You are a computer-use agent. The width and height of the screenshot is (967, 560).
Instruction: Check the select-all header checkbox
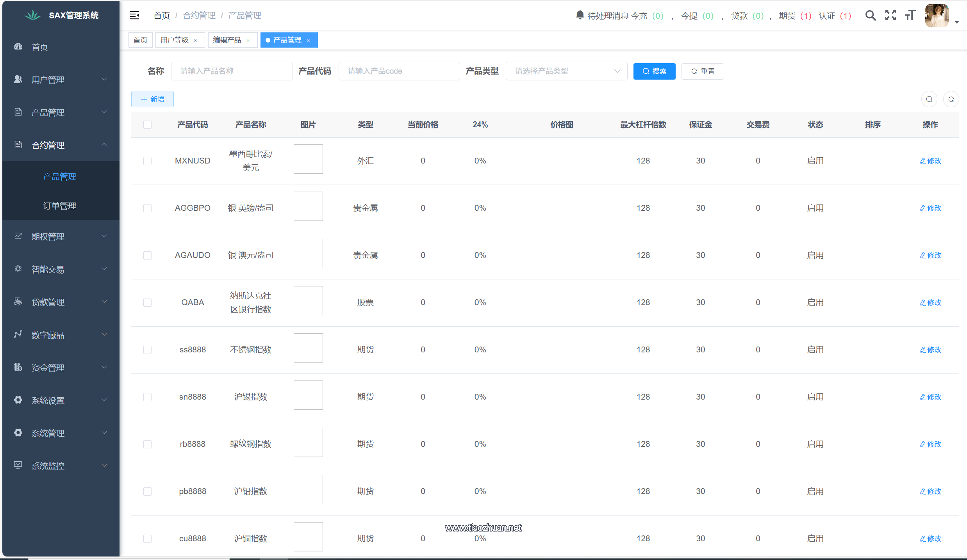point(147,125)
